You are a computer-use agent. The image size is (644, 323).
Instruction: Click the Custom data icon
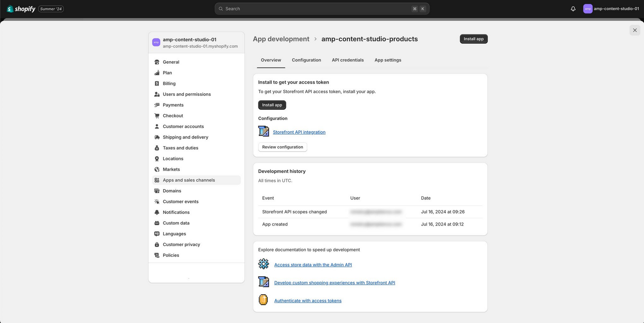point(157,223)
